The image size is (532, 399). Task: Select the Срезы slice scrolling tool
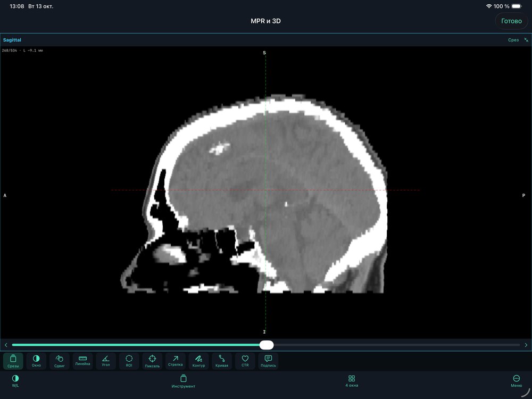tap(13, 361)
